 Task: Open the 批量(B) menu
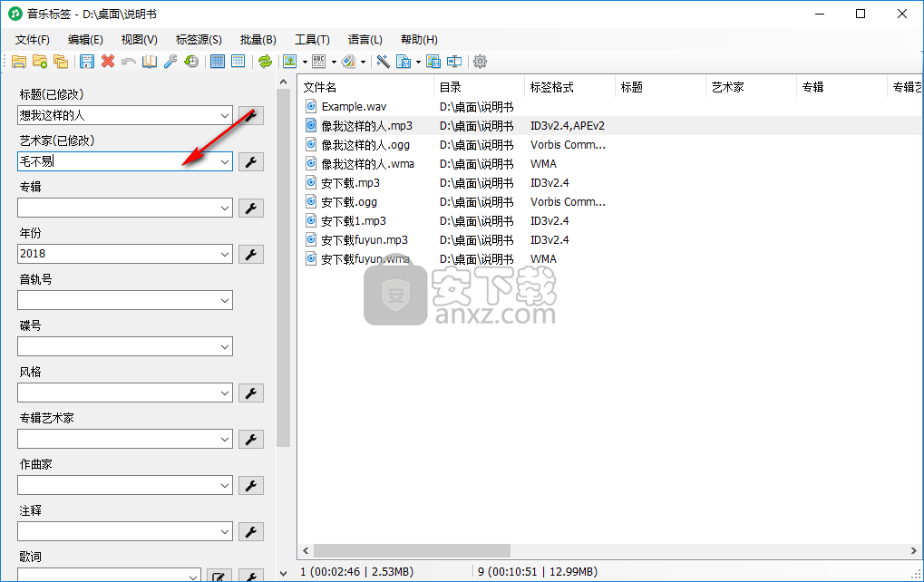[x=258, y=40]
